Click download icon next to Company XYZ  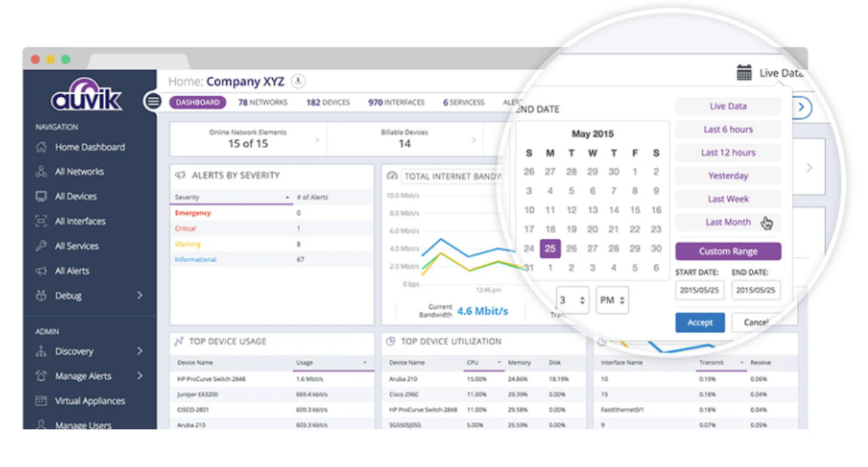tap(298, 81)
